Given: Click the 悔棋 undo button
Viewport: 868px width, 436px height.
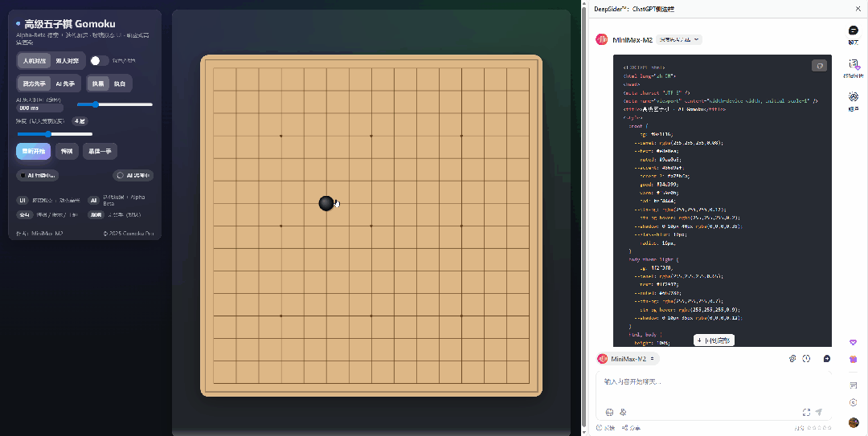Looking at the screenshot, I should pos(67,151).
